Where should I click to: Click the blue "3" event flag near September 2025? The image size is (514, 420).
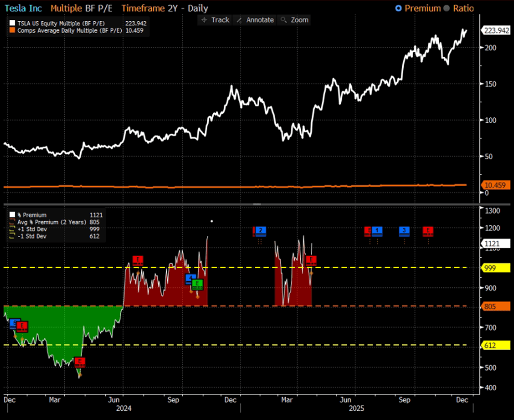point(404,231)
